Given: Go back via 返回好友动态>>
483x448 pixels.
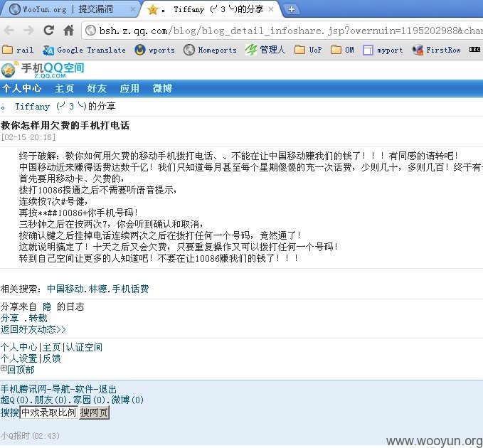Looking at the screenshot, I should [x=33, y=329].
